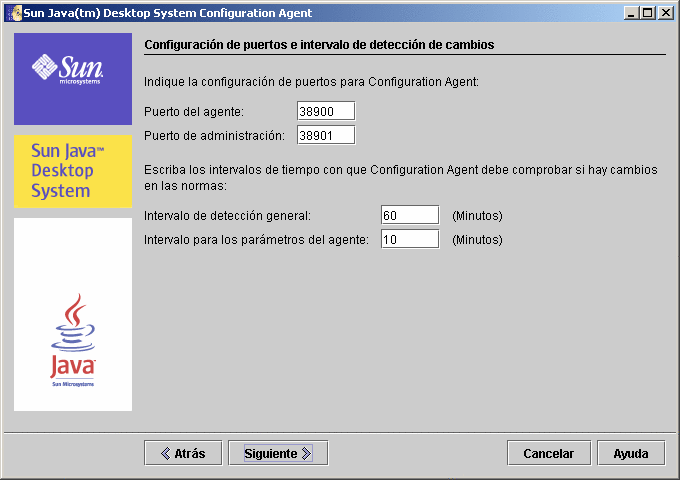Click the window title text
The width and height of the screenshot is (680, 480).
click(x=167, y=13)
